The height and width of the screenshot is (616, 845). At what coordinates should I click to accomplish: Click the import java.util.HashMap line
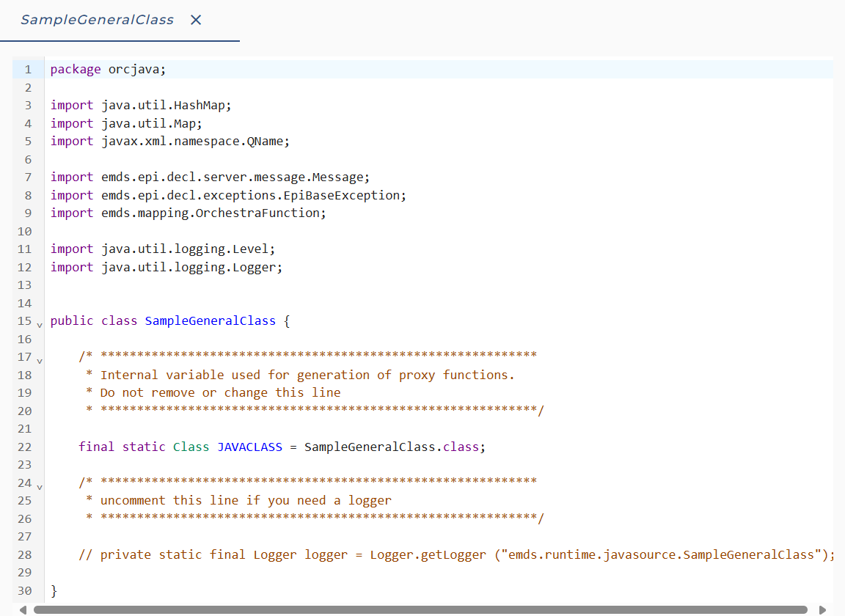pyautogui.click(x=141, y=105)
